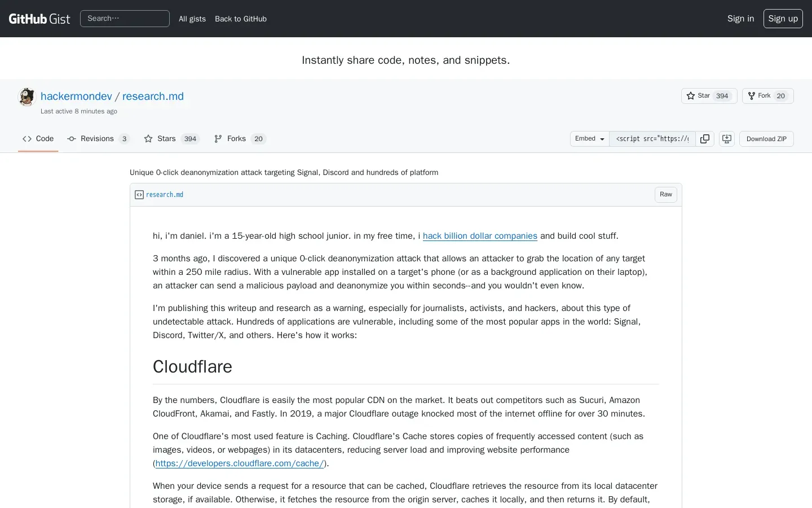Focus the Search gists field
812x508 pixels.
(x=125, y=19)
